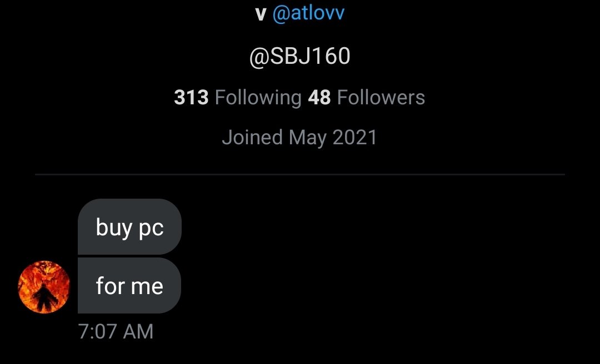Click the year 2021 in join date

pos(354,137)
